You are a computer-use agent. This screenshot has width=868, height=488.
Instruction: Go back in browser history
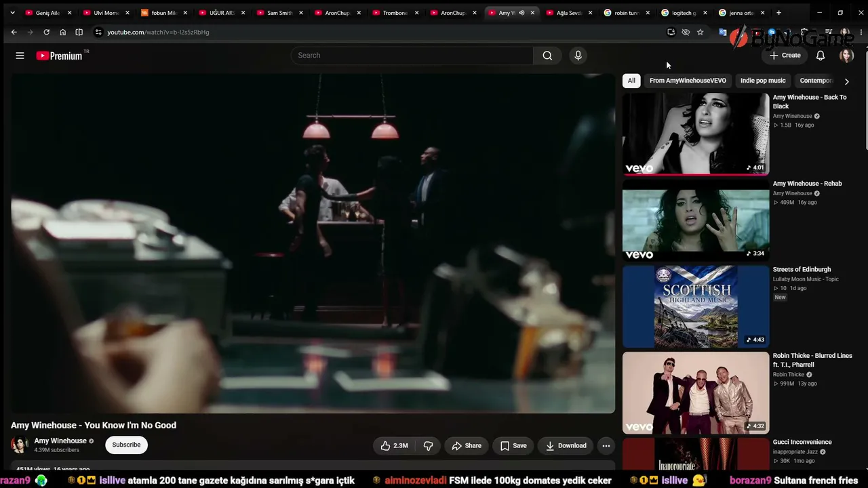click(14, 32)
